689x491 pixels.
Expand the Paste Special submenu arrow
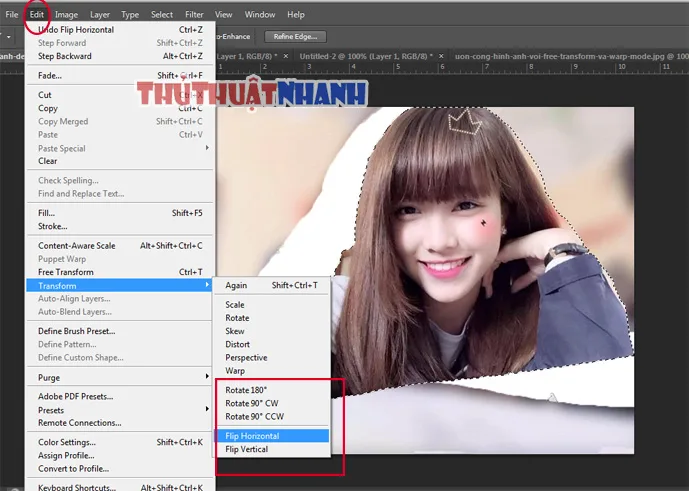207,148
